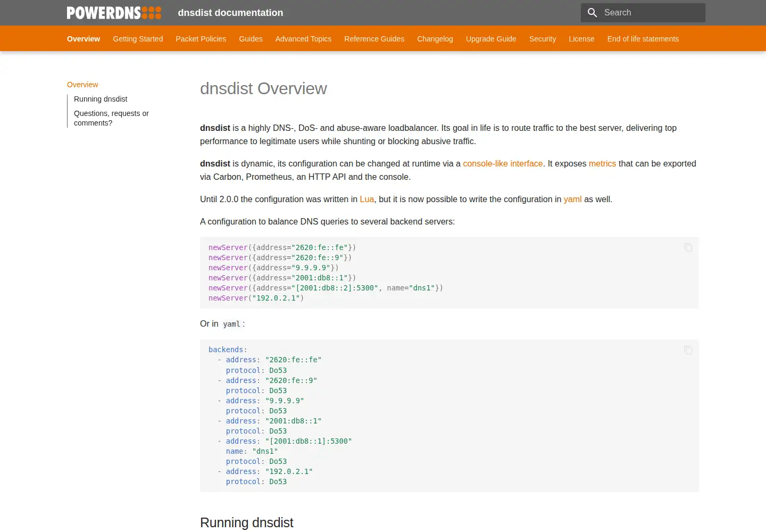Click the name: "dns1" yaml line
This screenshot has width=766, height=532.
(252, 452)
